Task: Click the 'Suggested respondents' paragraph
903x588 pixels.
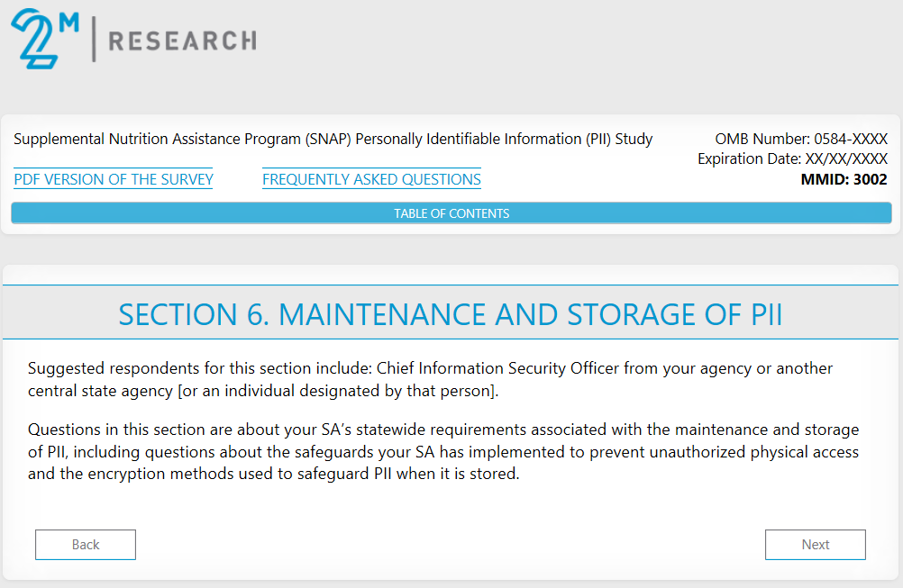Action: click(x=431, y=379)
